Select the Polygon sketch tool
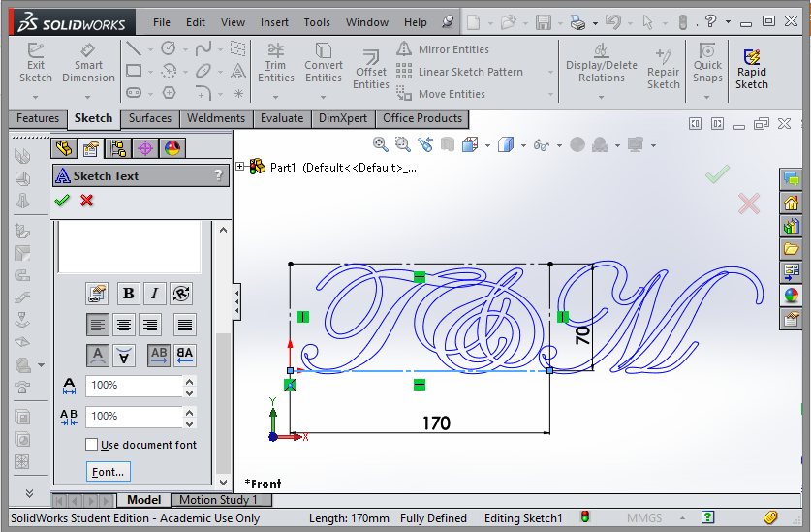The image size is (811, 532). click(x=169, y=93)
